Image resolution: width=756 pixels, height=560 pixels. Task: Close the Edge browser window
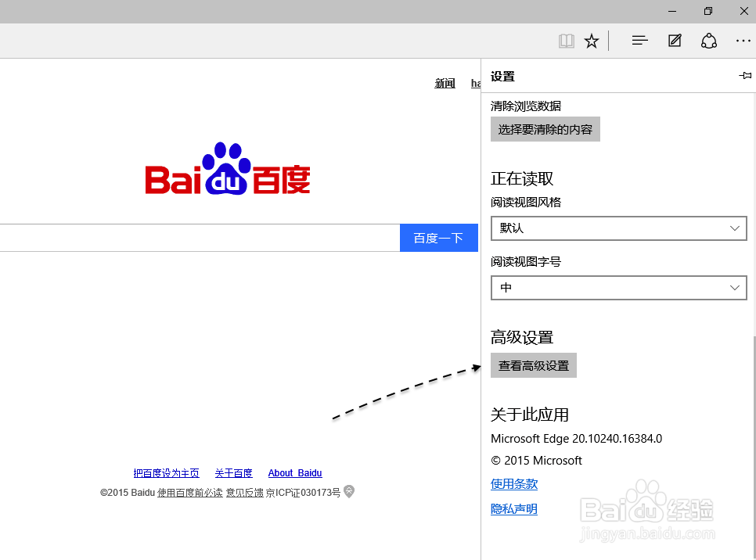(744, 11)
